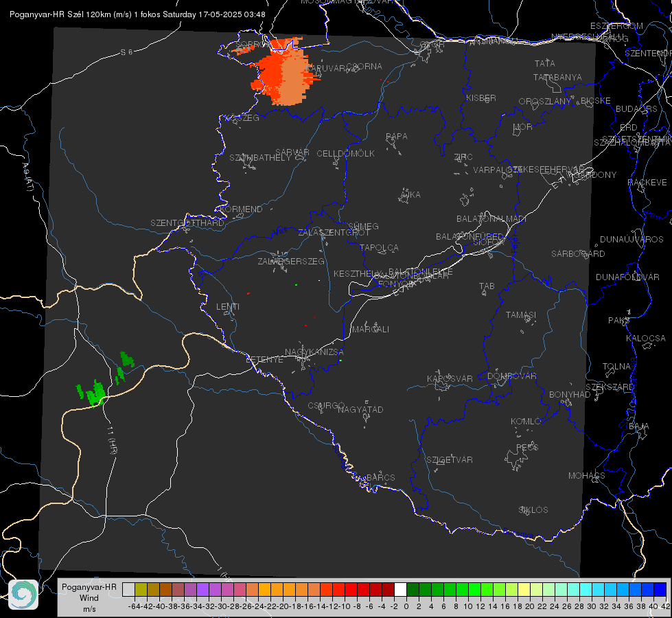Click the 'MOHACS' city label
The width and height of the screenshot is (672, 618).
point(587,476)
